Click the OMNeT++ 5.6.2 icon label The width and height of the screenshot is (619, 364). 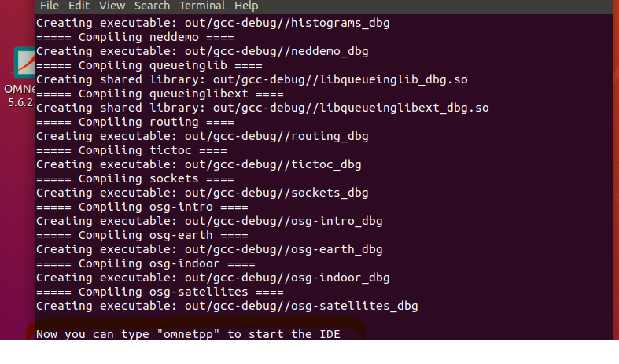point(19,95)
